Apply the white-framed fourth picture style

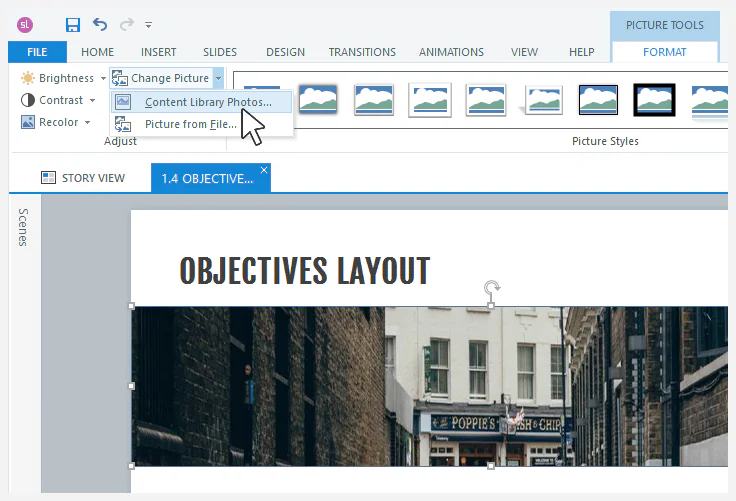click(x=430, y=100)
